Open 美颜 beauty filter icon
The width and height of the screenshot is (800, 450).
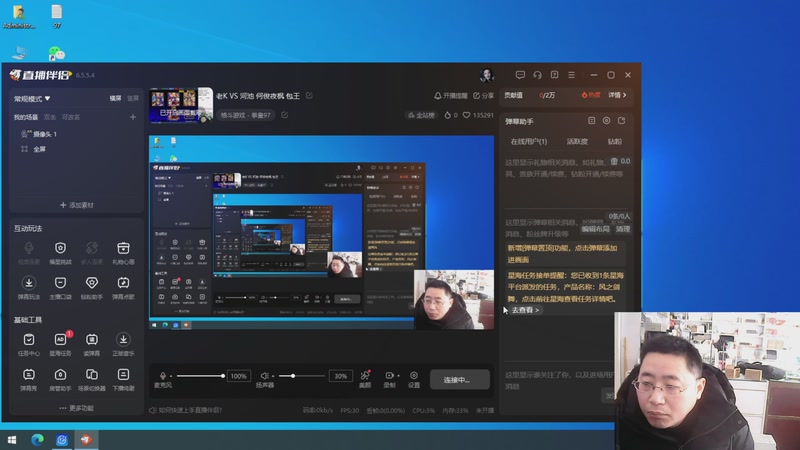(x=365, y=376)
